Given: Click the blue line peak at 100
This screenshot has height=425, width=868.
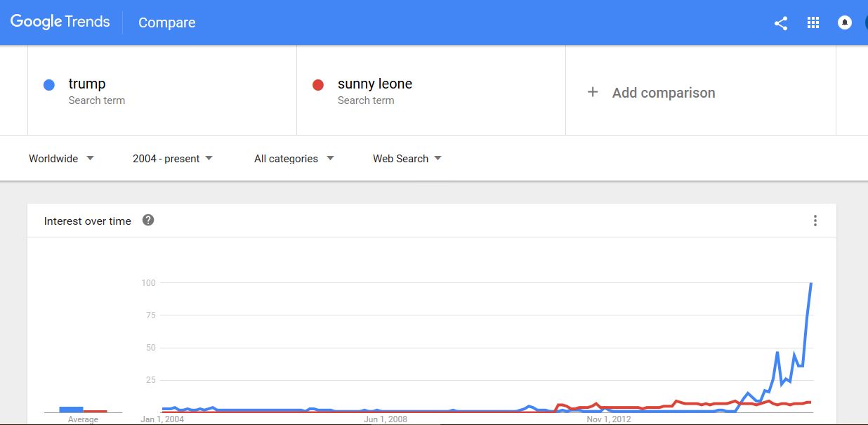Looking at the screenshot, I should point(811,283).
